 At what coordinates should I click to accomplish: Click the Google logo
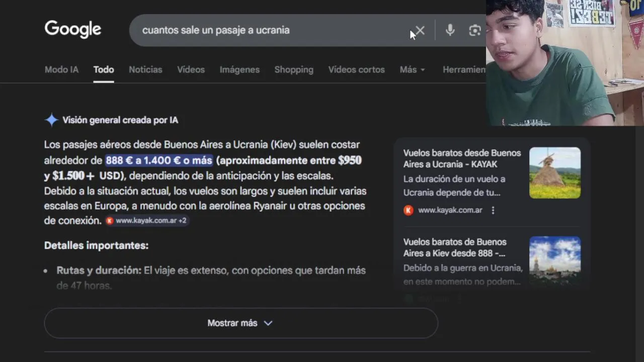(x=73, y=30)
